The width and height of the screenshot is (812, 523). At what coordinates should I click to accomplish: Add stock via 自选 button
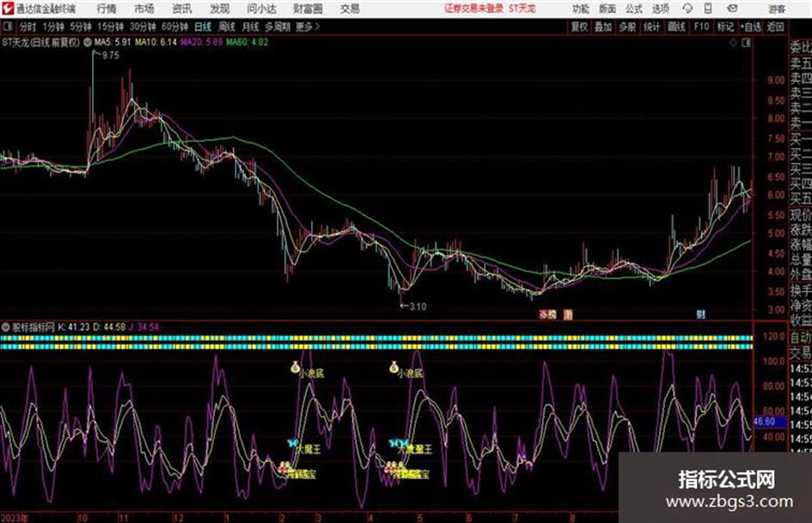coord(750,27)
